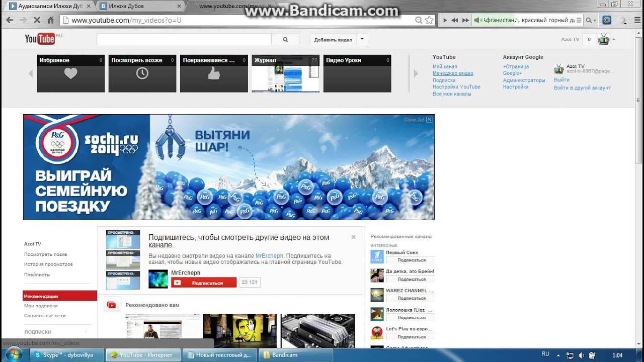Image resolution: width=644 pixels, height=362 pixels.
Task: Click the zoom magnifier icon in address bar
Action: [x=419, y=20]
